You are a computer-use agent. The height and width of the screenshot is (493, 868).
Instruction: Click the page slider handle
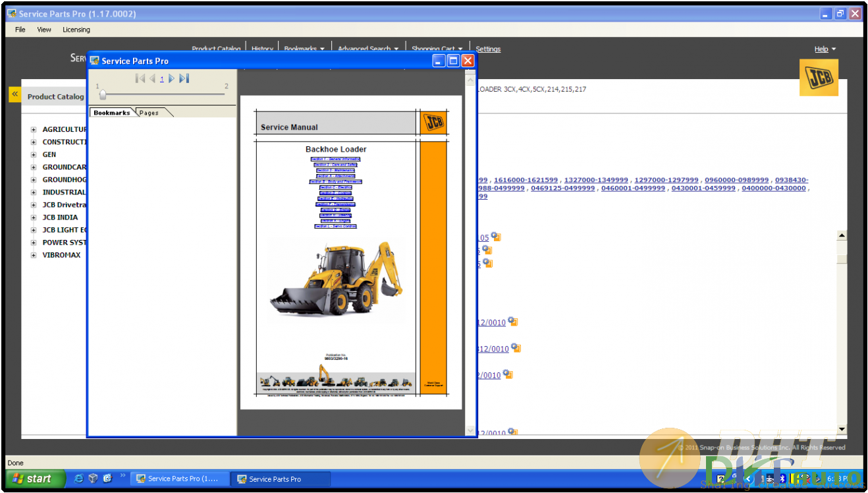(103, 94)
